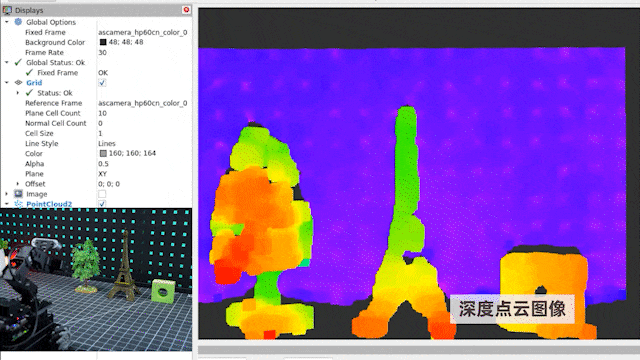Select the Grid display label
This screenshot has height=360, width=640.
(x=34, y=83)
